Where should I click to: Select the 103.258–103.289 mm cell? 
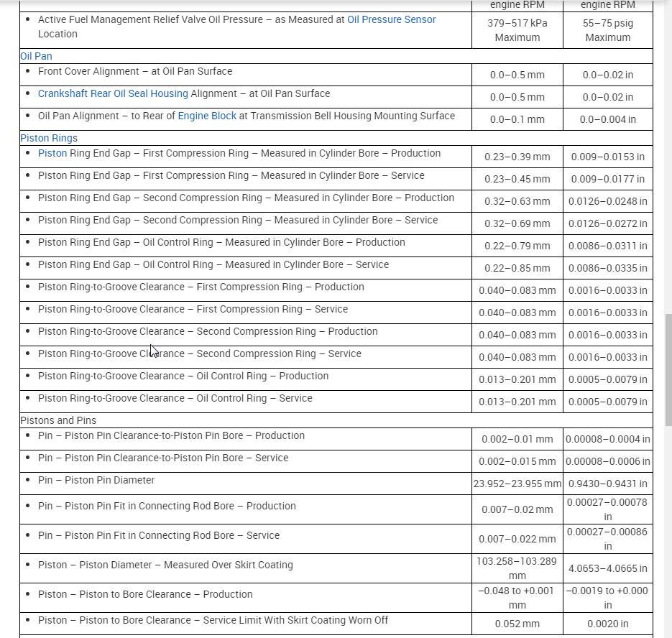click(517, 568)
